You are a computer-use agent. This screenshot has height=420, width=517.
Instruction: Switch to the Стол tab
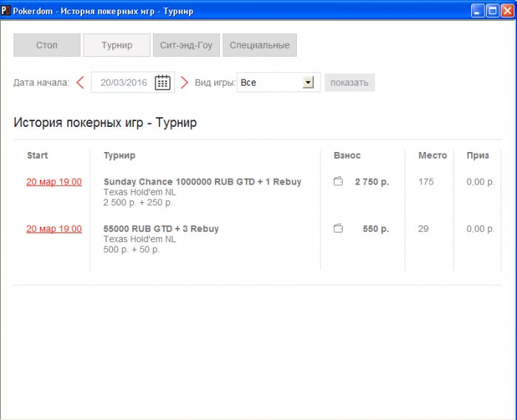point(47,45)
